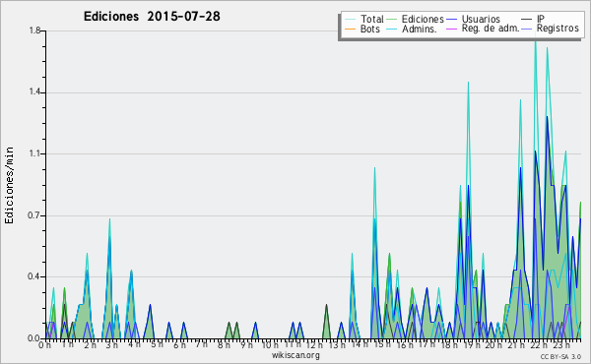Click the '17 h' x-axis label

[x=427, y=344]
